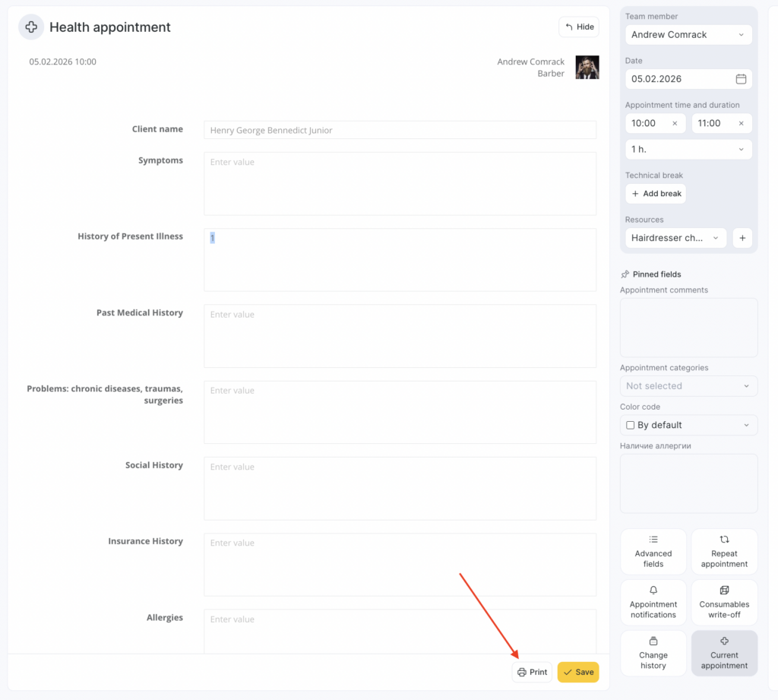Expand the Team member dropdown
778x700 pixels.
click(688, 35)
